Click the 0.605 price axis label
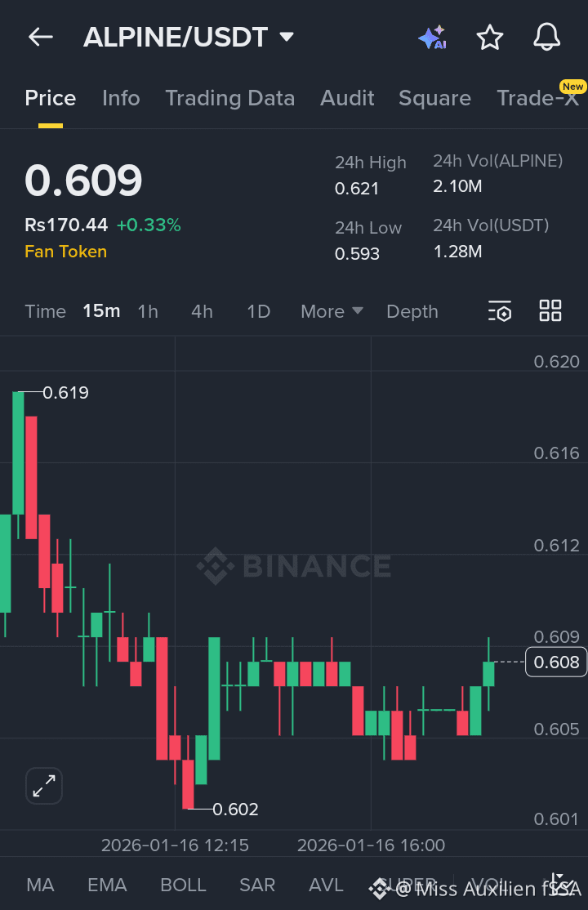The width and height of the screenshot is (588, 910). click(x=557, y=729)
